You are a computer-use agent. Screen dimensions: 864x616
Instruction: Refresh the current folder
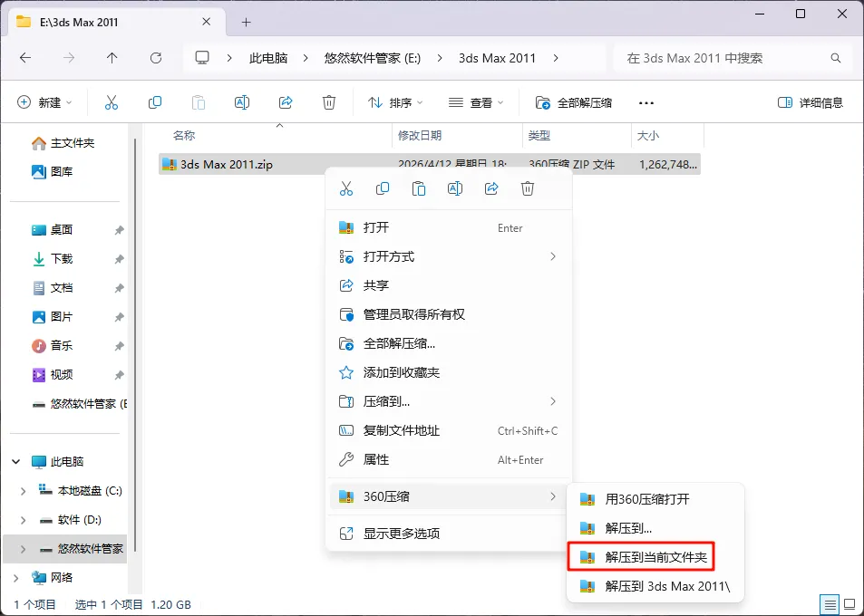156,58
